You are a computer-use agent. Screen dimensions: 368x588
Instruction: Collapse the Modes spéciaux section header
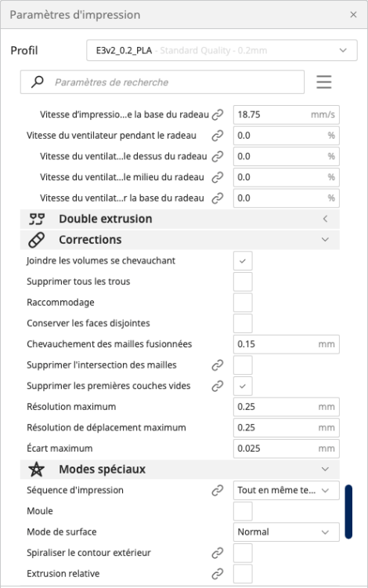[180, 469]
